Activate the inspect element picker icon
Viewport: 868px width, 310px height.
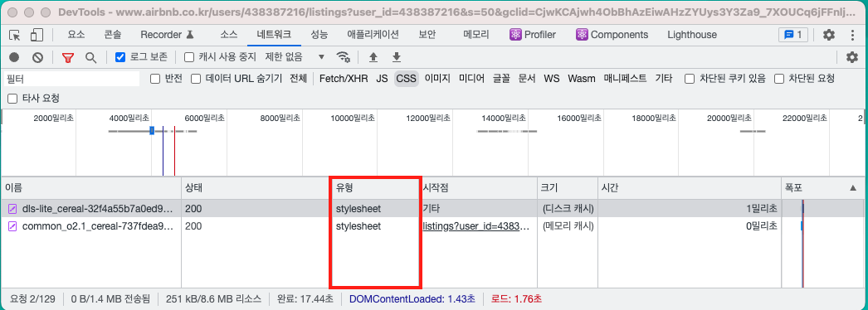[15, 35]
